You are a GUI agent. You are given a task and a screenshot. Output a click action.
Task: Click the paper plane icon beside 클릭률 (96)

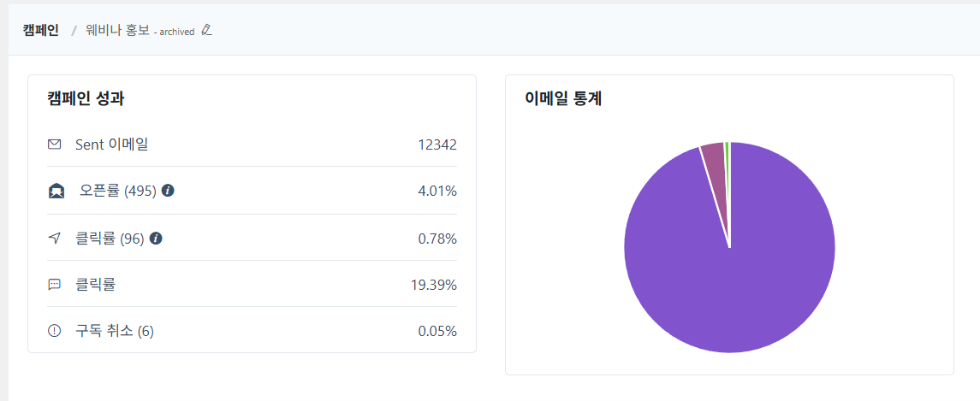[x=55, y=239]
